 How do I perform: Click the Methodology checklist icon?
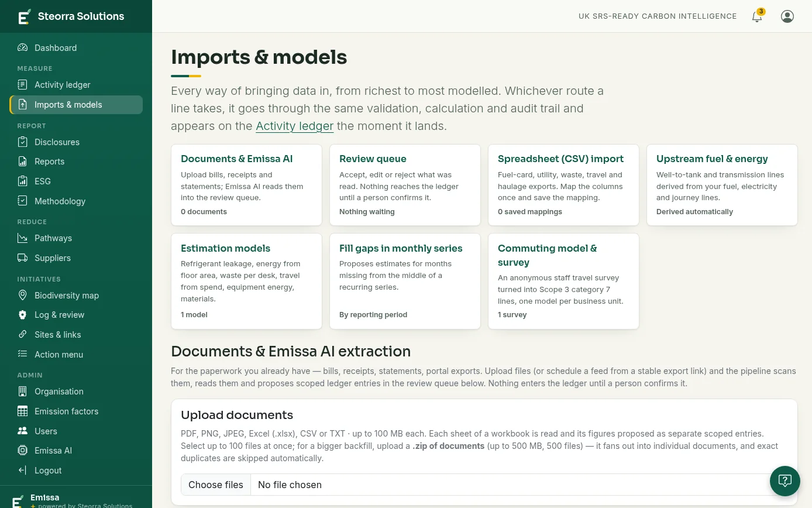click(23, 201)
